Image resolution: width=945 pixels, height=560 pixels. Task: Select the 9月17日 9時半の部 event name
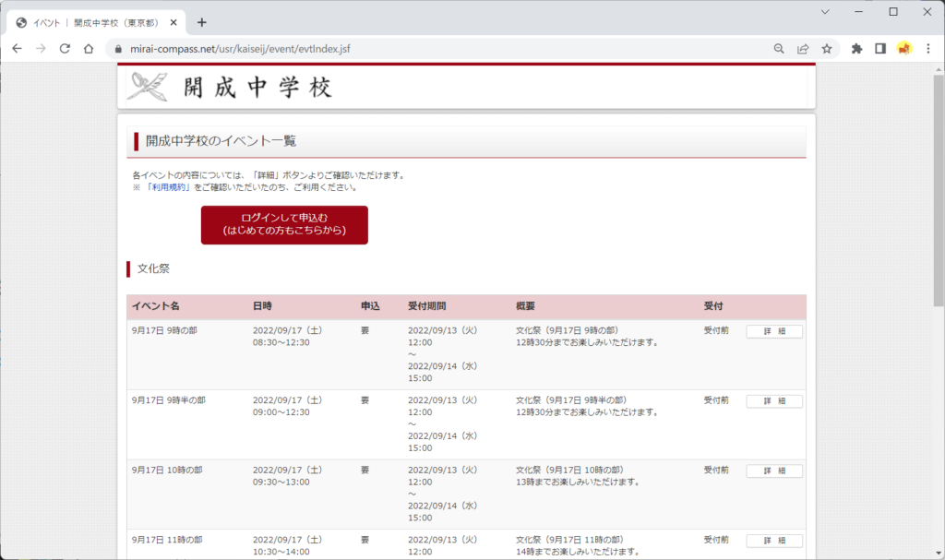pos(169,400)
